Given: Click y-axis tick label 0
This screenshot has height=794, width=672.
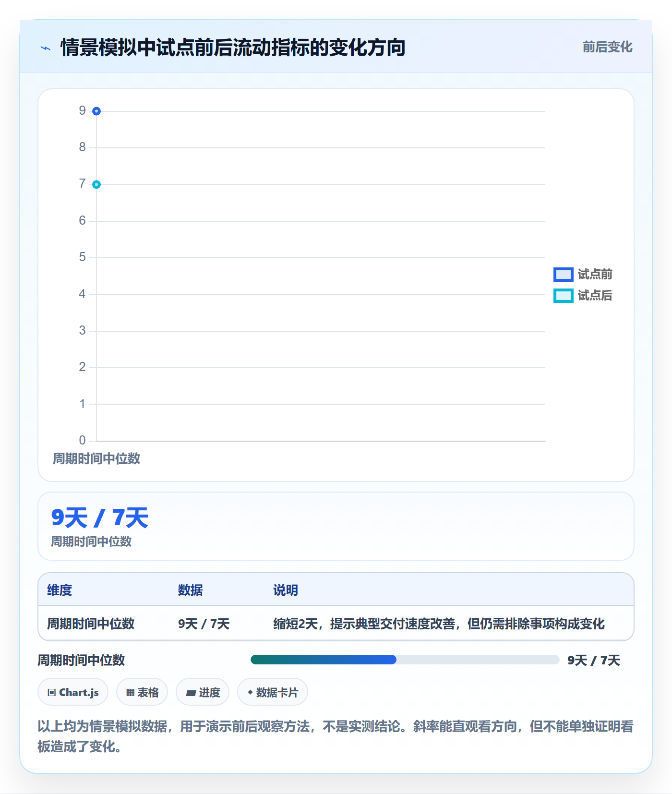Looking at the screenshot, I should [83, 440].
